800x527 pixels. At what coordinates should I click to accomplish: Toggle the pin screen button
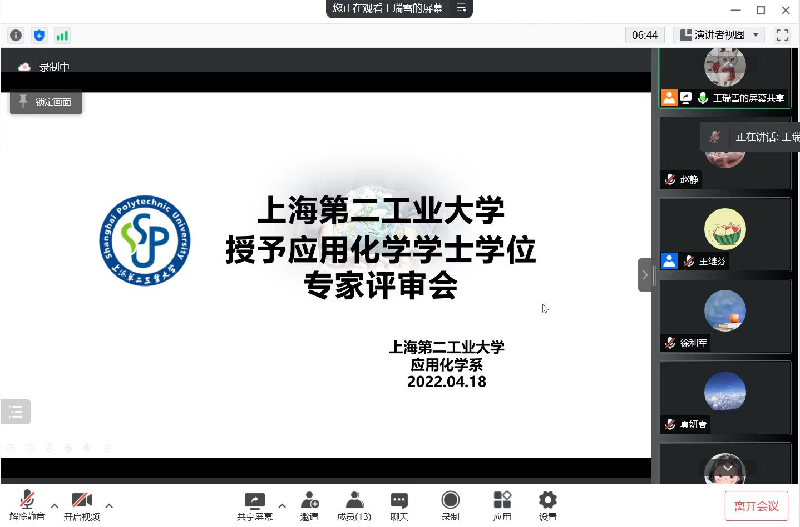41,102
